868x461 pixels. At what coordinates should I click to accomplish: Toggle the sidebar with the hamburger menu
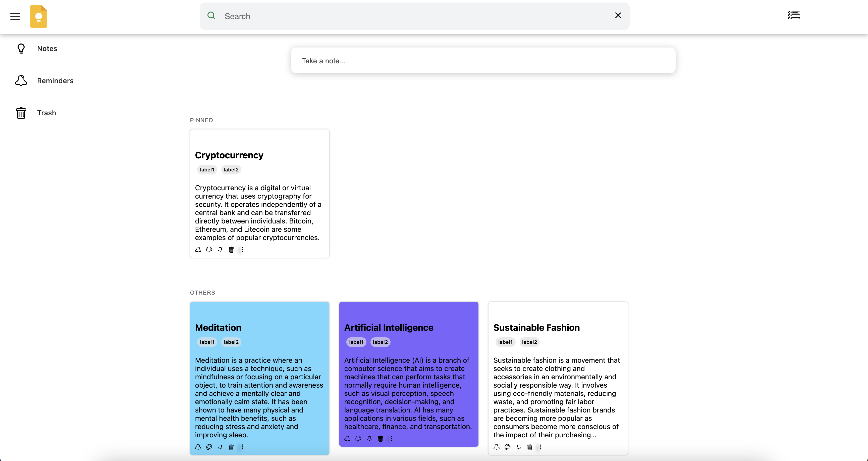[x=15, y=16]
